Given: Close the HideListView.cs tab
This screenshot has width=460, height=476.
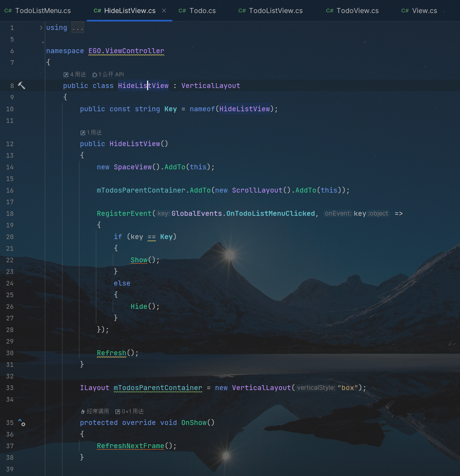Looking at the screenshot, I should 164,11.
